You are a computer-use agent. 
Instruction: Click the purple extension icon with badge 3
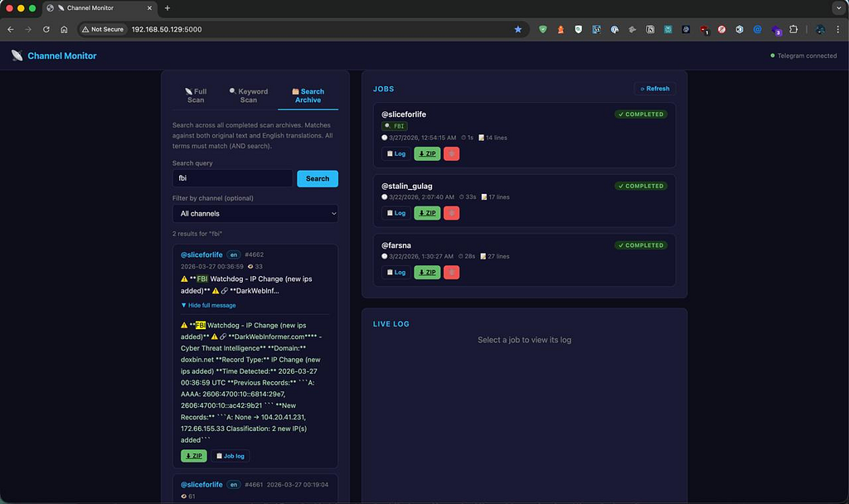[x=776, y=31]
